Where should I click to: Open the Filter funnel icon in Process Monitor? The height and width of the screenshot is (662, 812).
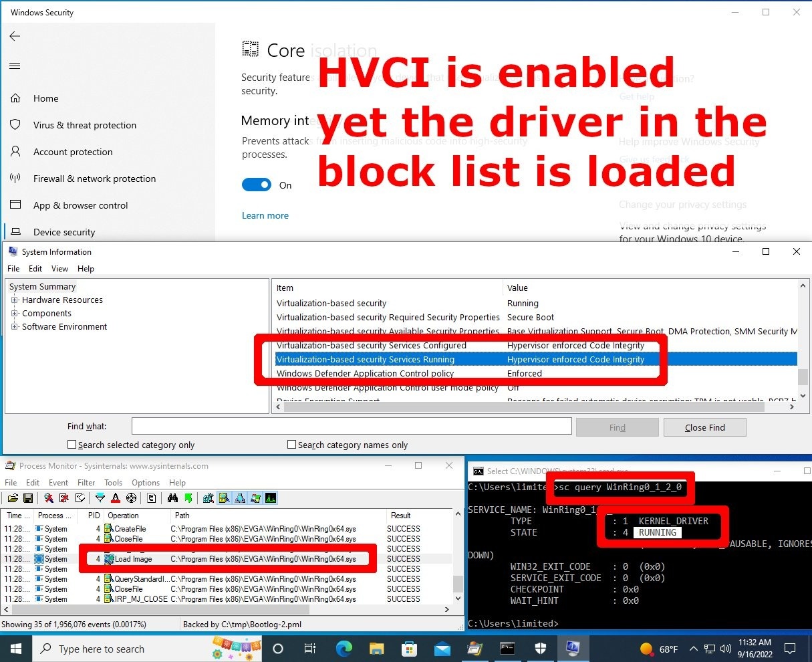click(100, 498)
